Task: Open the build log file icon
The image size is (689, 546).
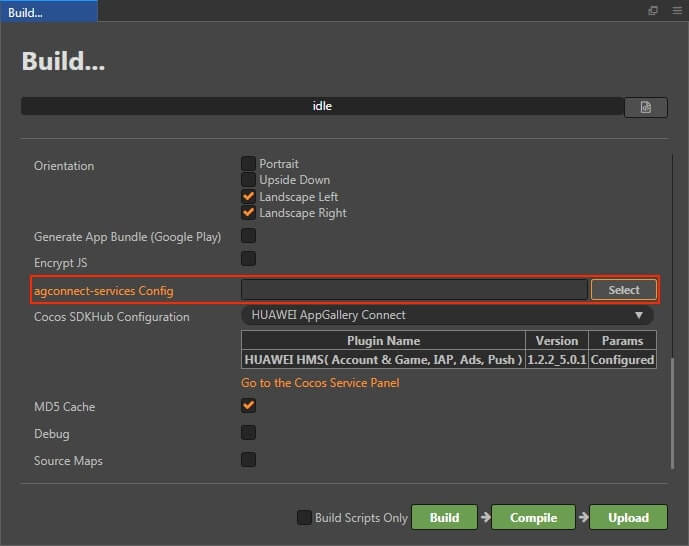Action: pyautogui.click(x=645, y=107)
